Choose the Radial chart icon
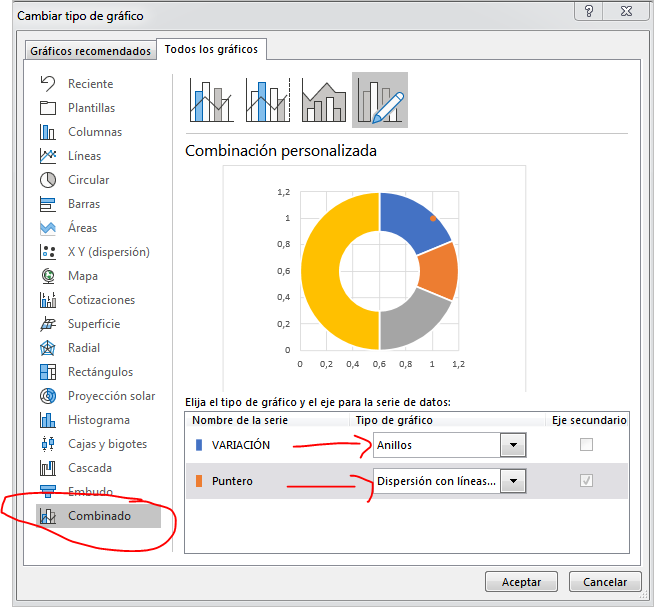This screenshot has height=607, width=654. (x=48, y=348)
